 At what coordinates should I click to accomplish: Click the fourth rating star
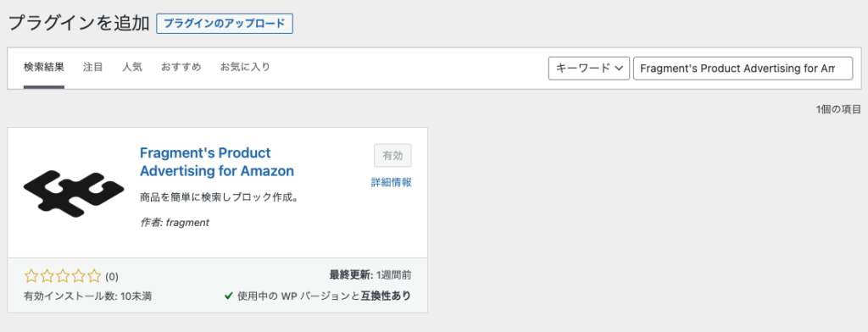click(x=79, y=275)
